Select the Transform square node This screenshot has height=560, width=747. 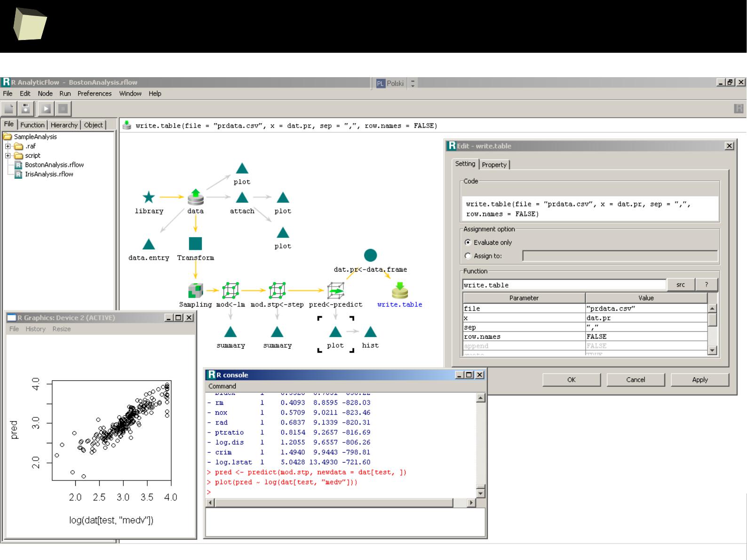point(195,243)
